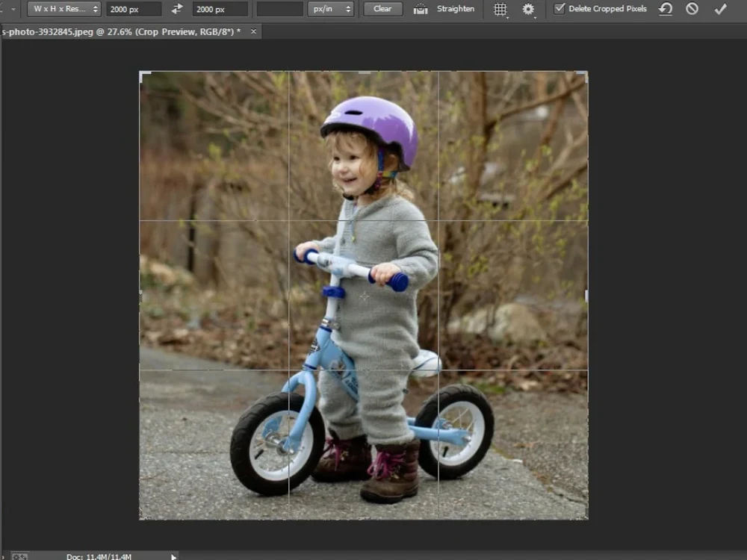Screen dimensions: 747x560
Task: Open the px/in units dropdown
Action: click(x=331, y=9)
